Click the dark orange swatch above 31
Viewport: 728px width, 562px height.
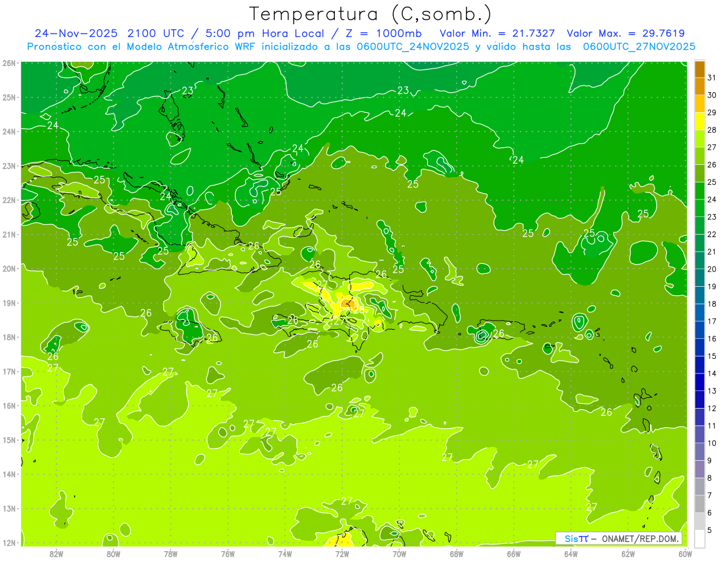tap(700, 69)
